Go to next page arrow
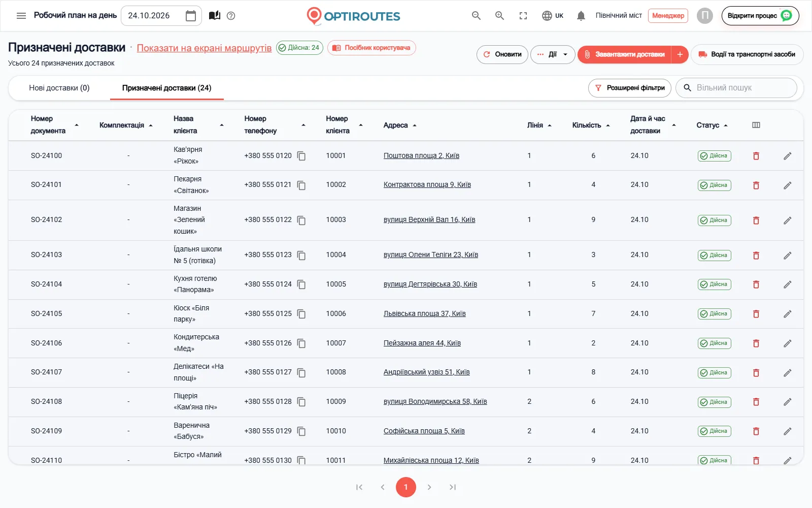This screenshot has height=508, width=812. pyautogui.click(x=429, y=487)
